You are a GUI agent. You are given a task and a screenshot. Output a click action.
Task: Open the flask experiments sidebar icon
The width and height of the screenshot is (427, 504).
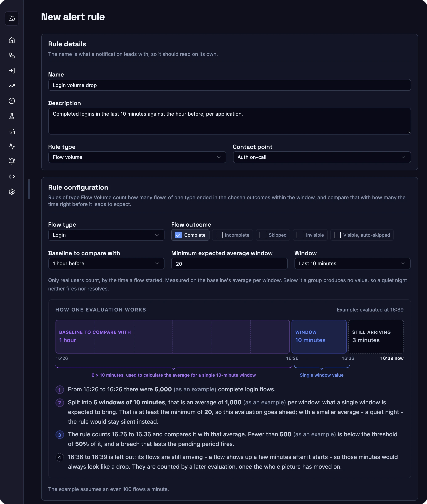coord(12,116)
